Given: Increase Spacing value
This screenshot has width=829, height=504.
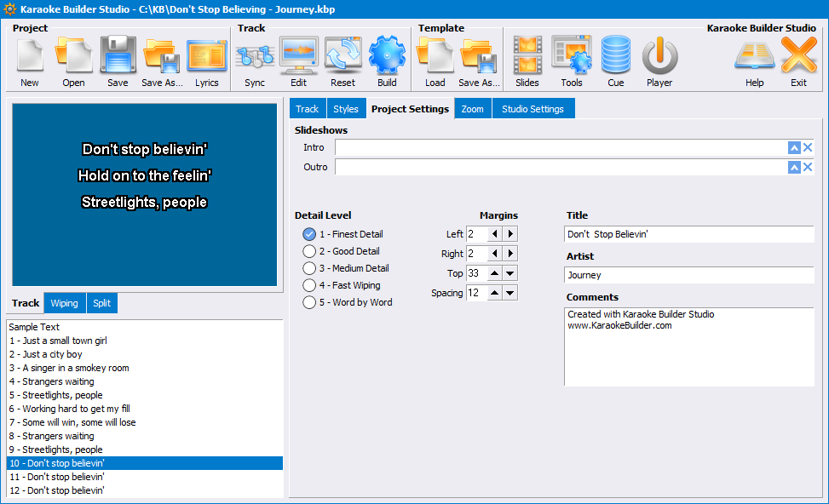Looking at the screenshot, I should click(x=495, y=293).
